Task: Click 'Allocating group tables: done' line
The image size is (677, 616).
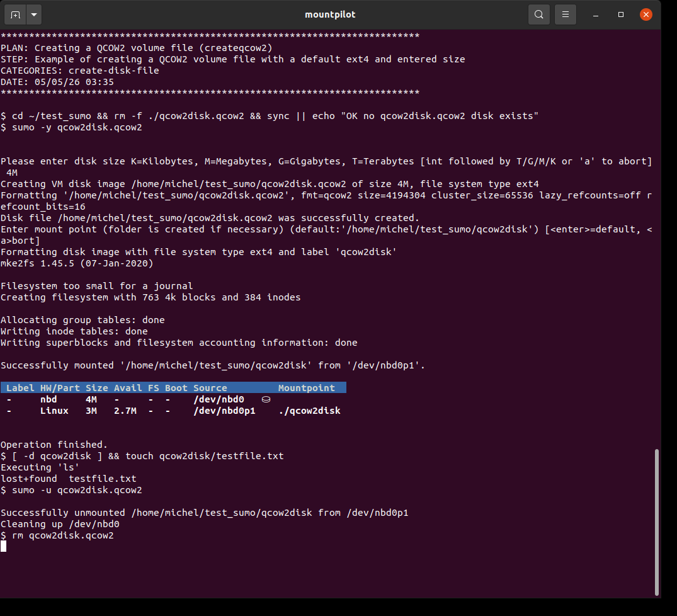Action: 82,320
